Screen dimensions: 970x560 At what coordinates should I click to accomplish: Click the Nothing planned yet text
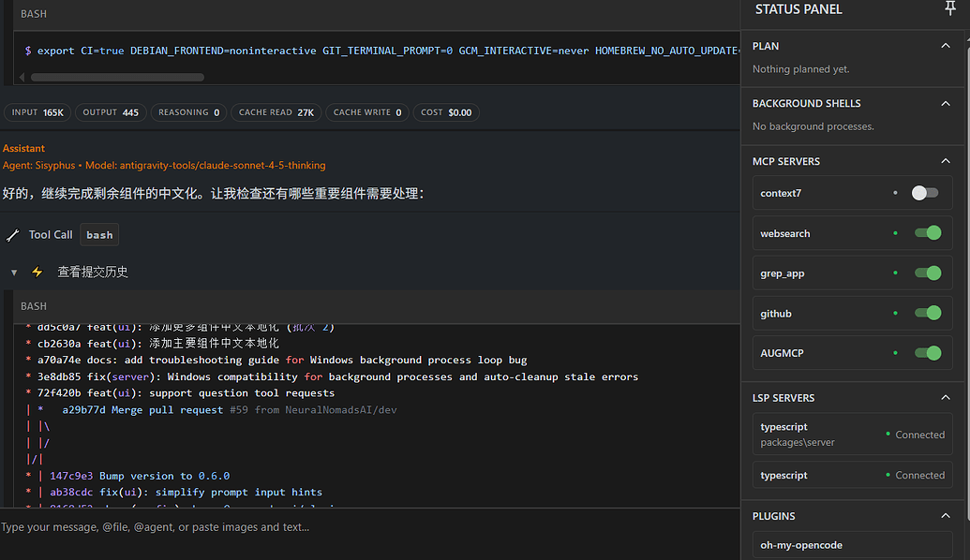801,69
